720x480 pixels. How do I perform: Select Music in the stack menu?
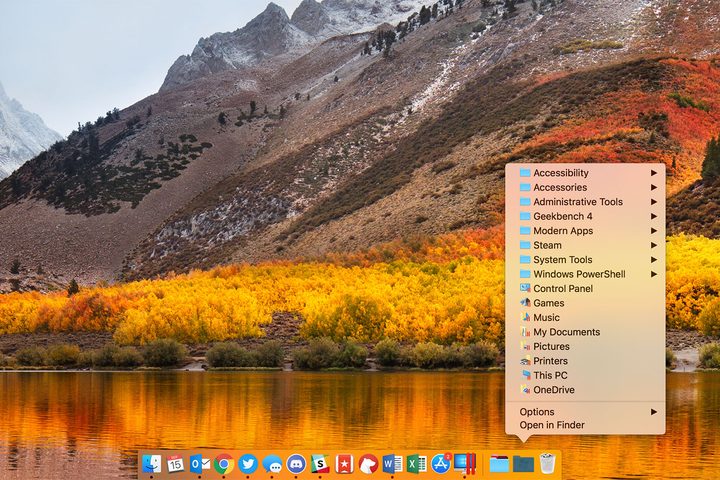[585, 317]
